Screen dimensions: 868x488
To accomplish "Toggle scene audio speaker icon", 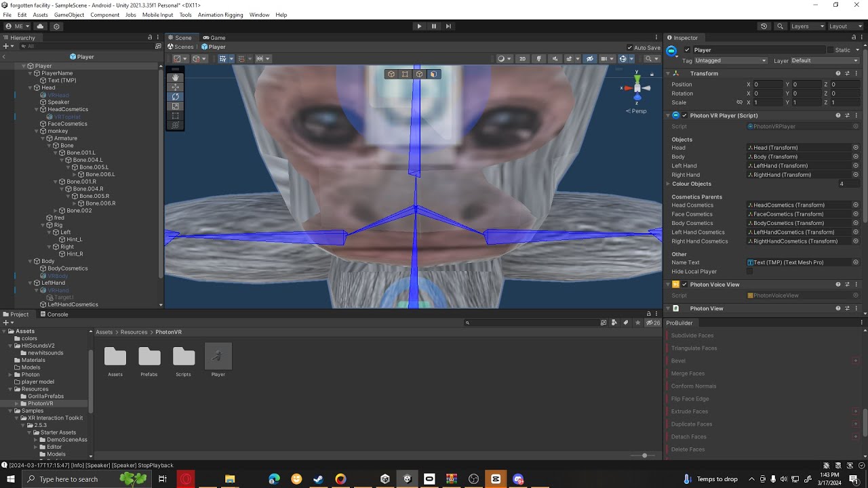I will [x=554, y=59].
